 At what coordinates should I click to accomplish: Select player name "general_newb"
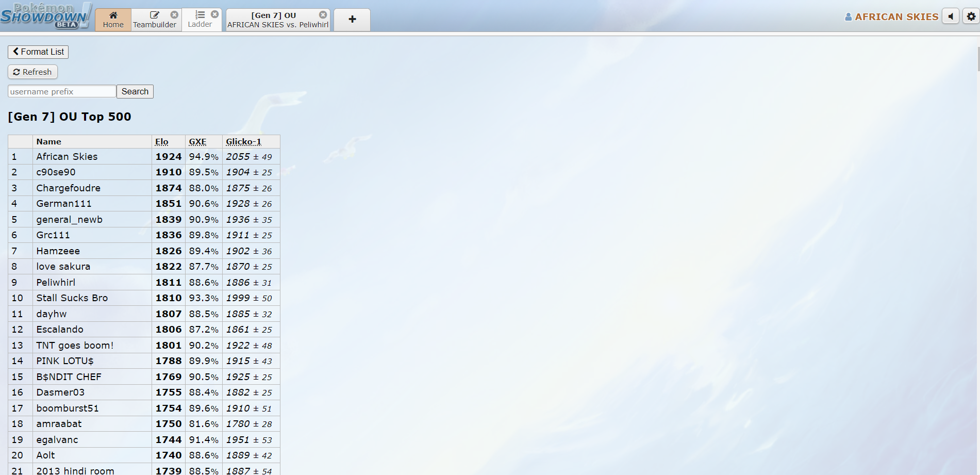[x=70, y=220]
